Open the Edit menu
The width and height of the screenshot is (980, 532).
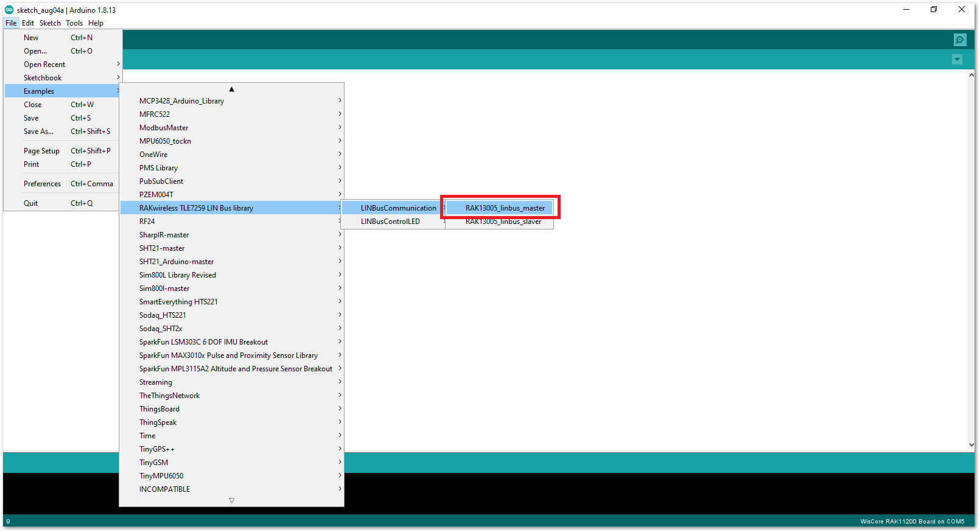[x=28, y=23]
